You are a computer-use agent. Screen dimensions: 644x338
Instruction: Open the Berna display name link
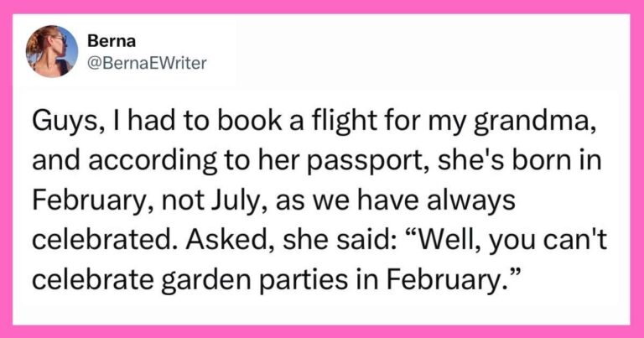[106, 41]
